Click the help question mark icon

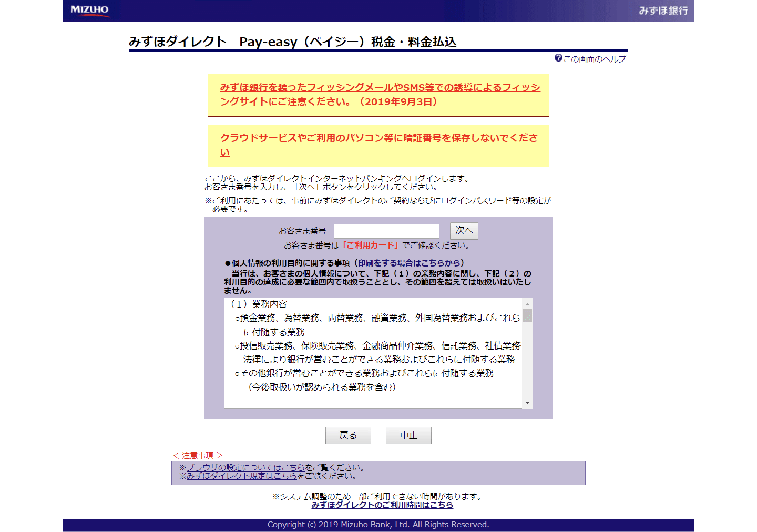pos(558,58)
